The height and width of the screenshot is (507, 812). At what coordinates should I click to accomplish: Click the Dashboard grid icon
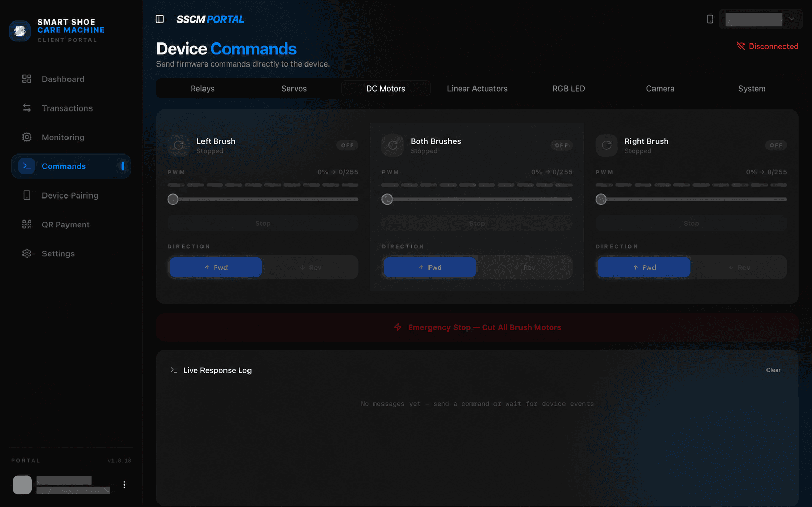pyautogui.click(x=27, y=79)
